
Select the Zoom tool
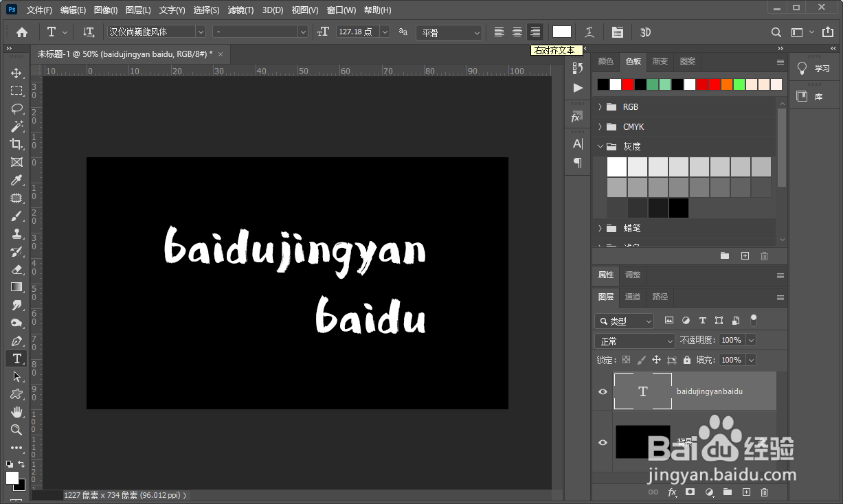[x=16, y=430]
